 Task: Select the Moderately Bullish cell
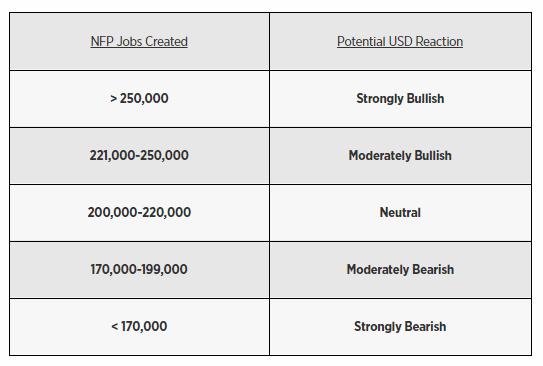(x=401, y=156)
